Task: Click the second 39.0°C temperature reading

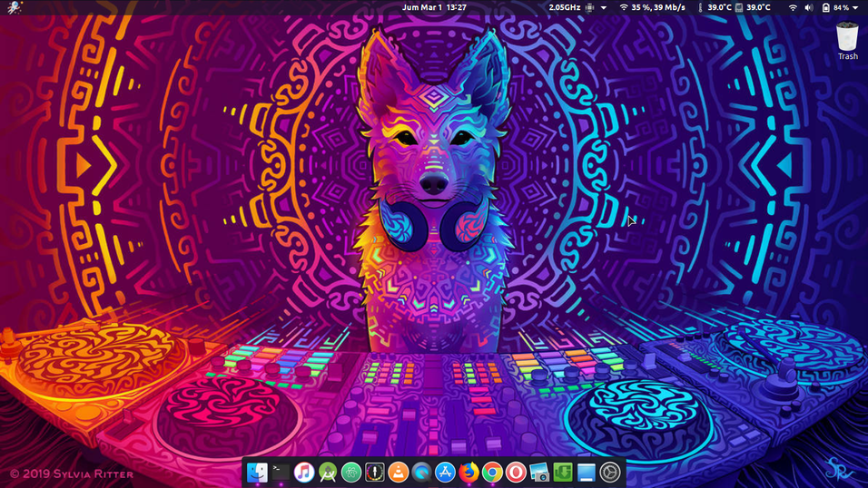Action: (x=758, y=8)
